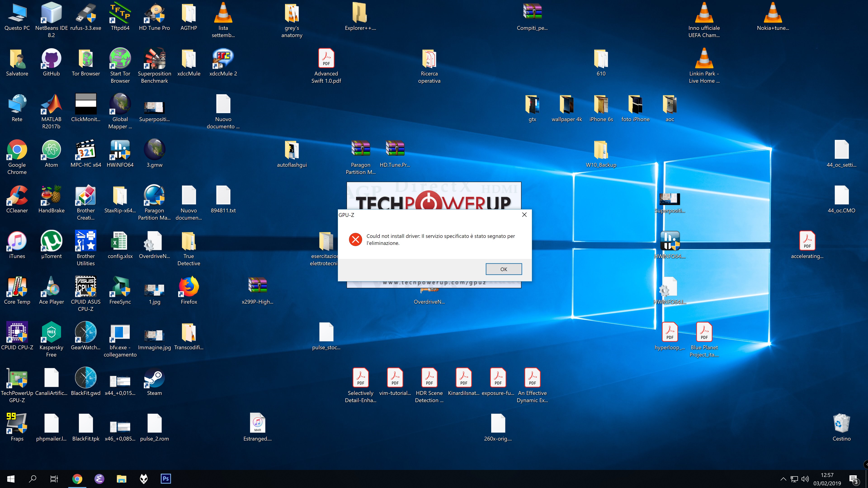Open the volume control in tray
The image size is (868, 488).
coord(805,479)
